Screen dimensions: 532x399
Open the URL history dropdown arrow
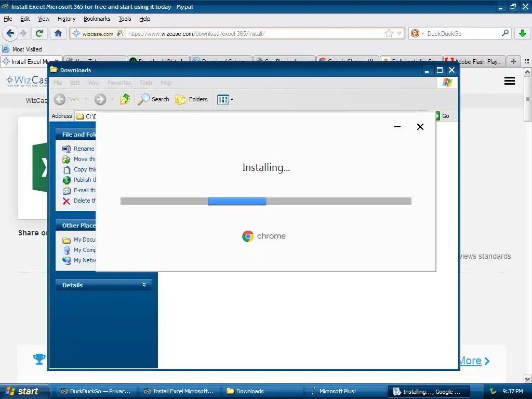coord(400,33)
